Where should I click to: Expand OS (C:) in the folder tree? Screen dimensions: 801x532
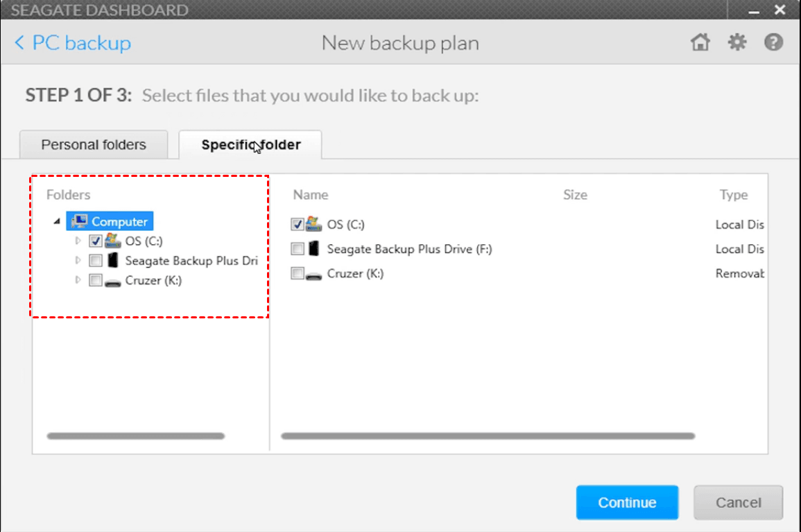(x=78, y=241)
